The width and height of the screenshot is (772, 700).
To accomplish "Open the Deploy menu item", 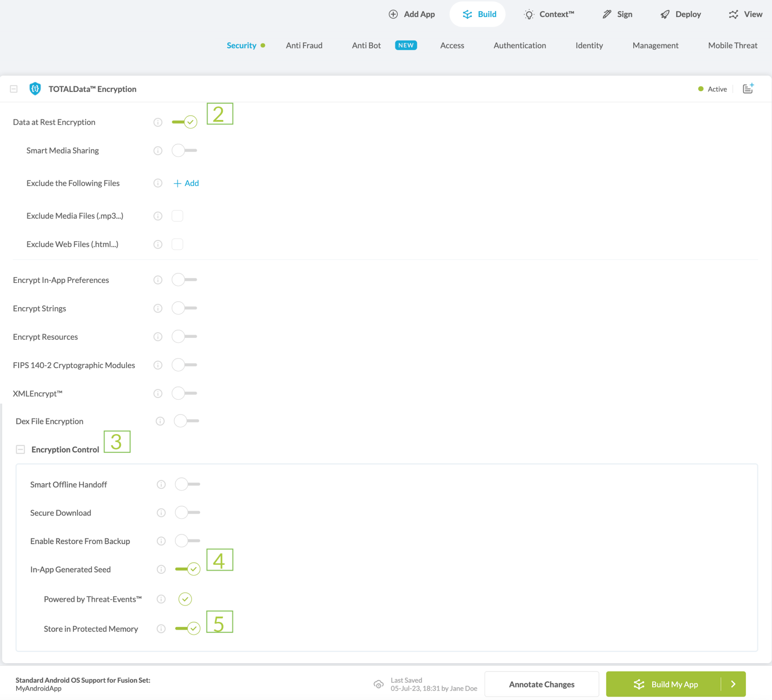I will [680, 14].
